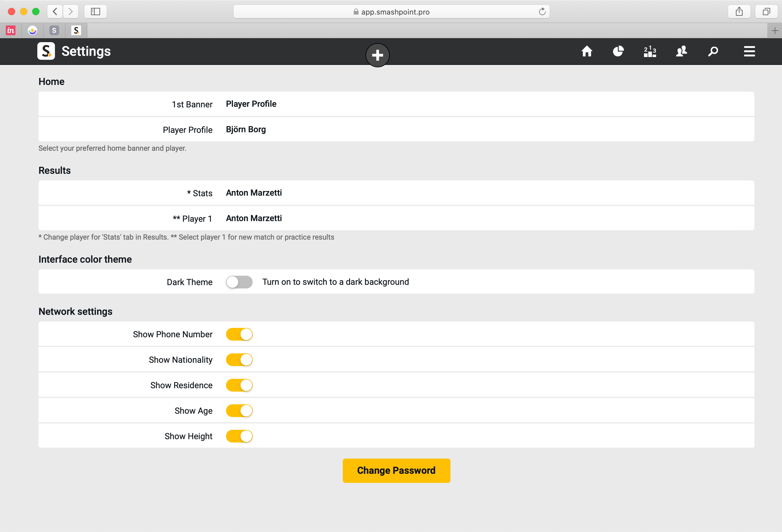Image resolution: width=782 pixels, height=532 pixels.
Task: Click the round plus add button
Action: pyautogui.click(x=377, y=55)
